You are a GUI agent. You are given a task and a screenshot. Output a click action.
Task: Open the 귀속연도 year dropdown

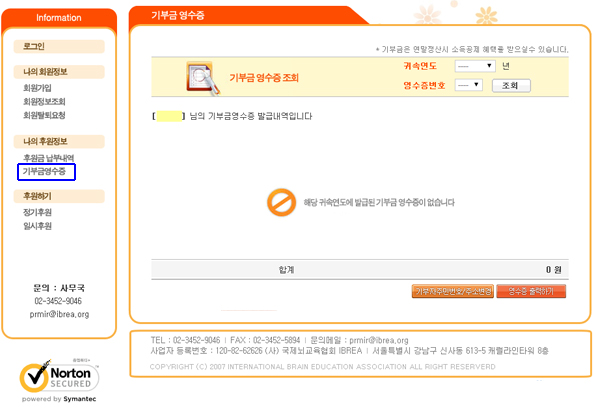pos(475,66)
